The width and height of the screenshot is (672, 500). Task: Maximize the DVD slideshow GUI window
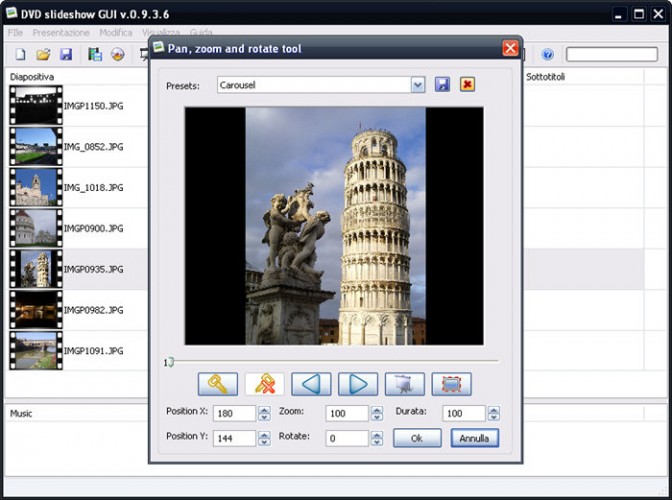pyautogui.click(x=639, y=14)
